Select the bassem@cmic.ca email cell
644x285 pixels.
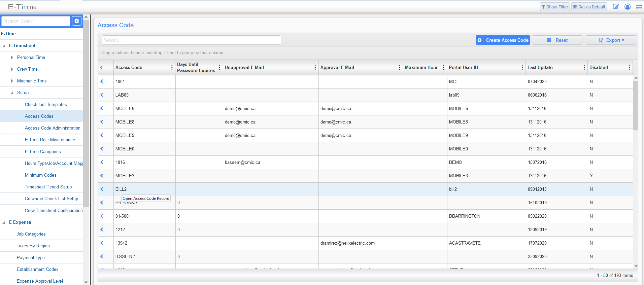click(271, 162)
